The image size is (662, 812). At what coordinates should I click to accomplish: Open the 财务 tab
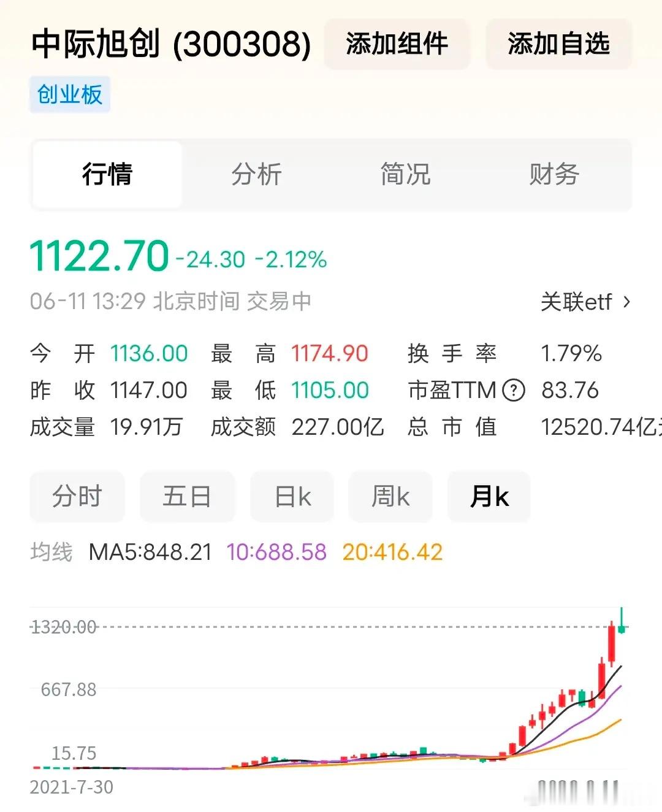coord(554,174)
